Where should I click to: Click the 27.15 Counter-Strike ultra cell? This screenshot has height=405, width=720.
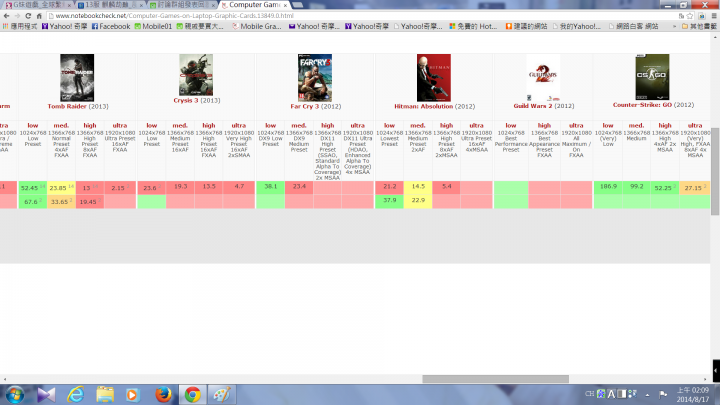click(695, 188)
